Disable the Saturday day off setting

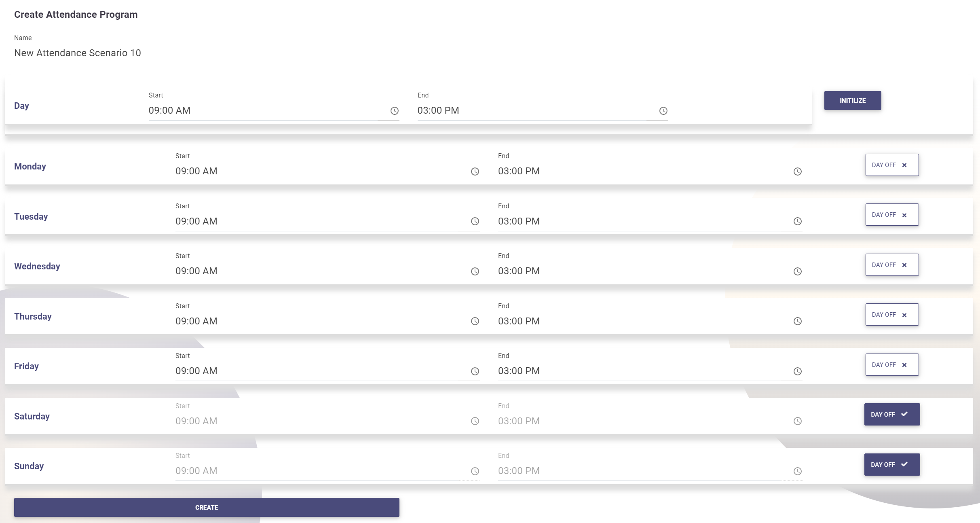[891, 414]
